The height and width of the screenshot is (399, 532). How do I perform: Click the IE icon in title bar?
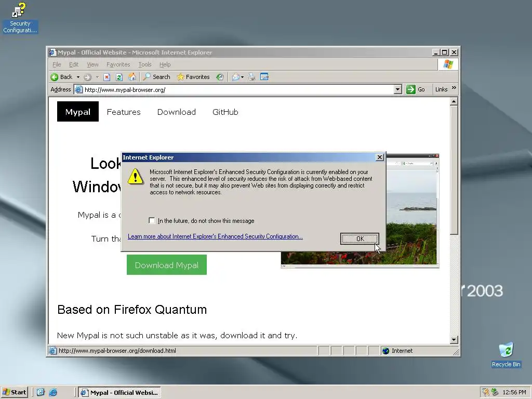click(52, 52)
